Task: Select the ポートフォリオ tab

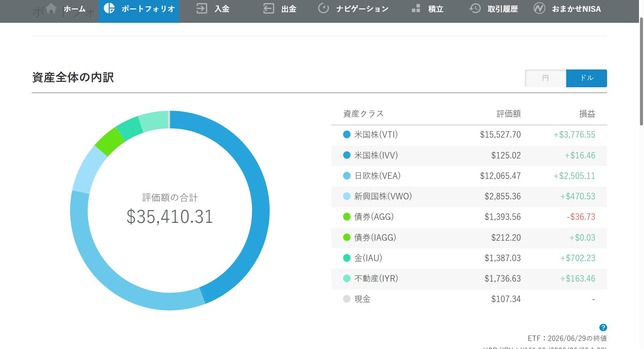Action: pyautogui.click(x=139, y=11)
